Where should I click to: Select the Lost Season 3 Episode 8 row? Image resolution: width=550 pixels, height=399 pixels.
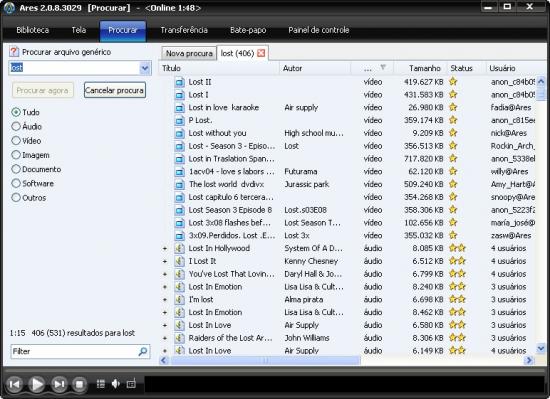point(347,210)
